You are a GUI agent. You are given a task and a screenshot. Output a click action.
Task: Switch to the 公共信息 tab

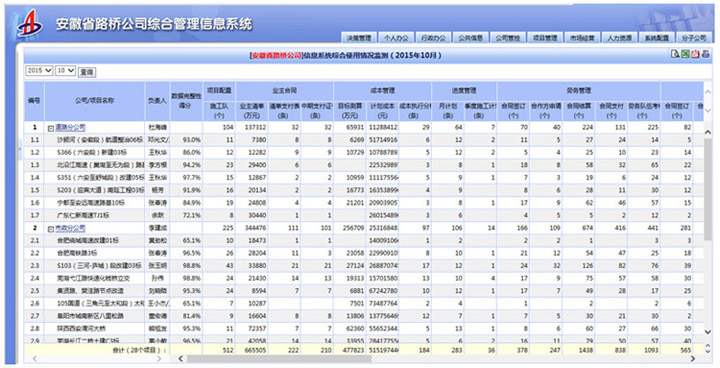(470, 38)
